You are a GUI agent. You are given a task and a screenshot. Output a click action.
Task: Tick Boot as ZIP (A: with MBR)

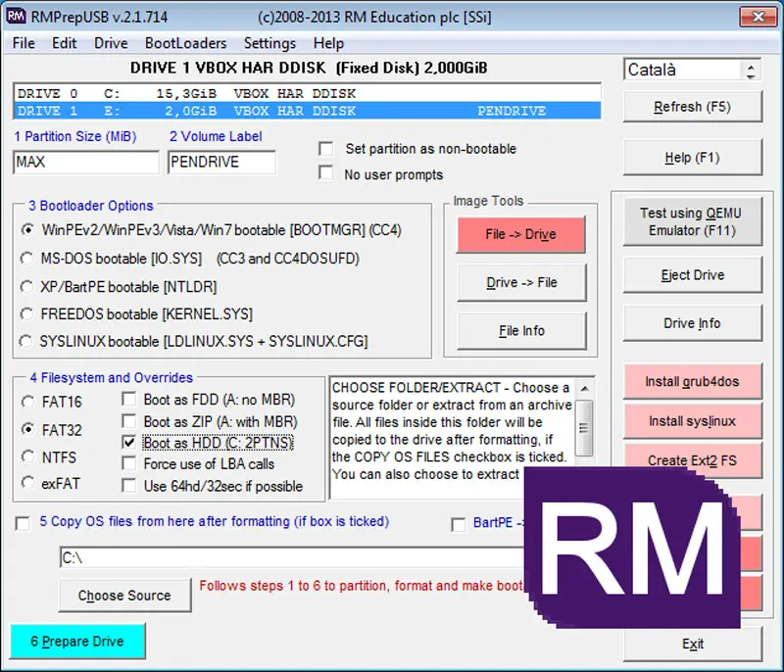tap(129, 421)
